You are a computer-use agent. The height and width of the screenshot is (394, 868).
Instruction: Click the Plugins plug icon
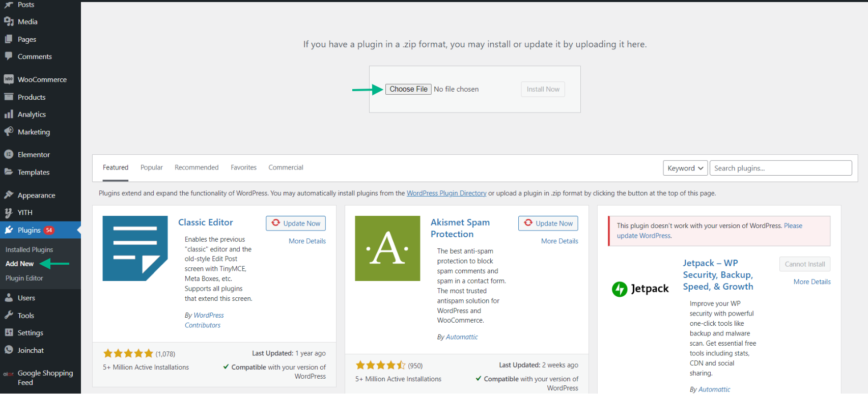point(9,230)
